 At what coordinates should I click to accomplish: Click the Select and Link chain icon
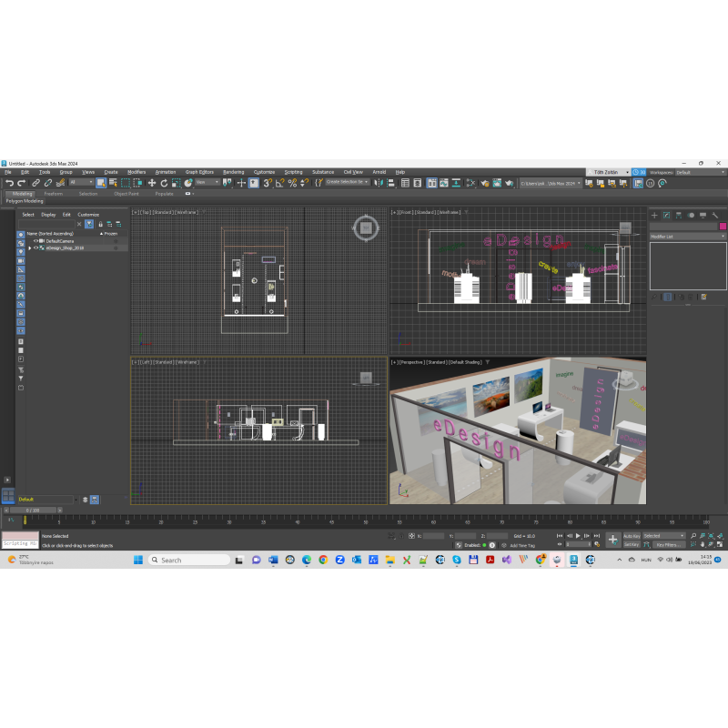click(x=35, y=183)
